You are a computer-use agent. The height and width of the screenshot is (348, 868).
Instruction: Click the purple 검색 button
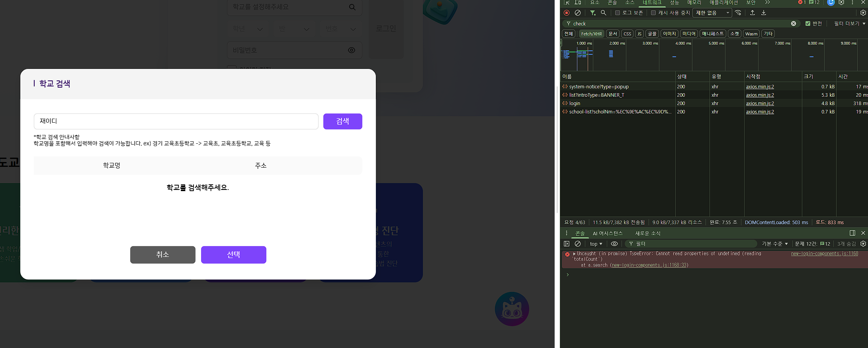tap(342, 121)
